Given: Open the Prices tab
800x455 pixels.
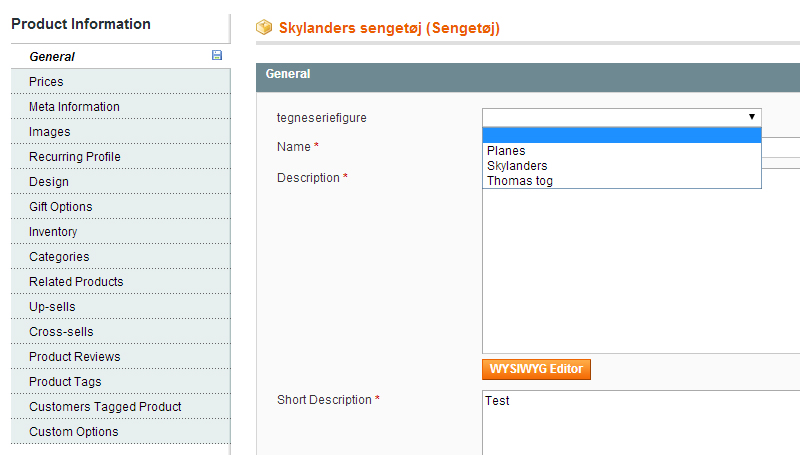Looking at the screenshot, I should (121, 82).
